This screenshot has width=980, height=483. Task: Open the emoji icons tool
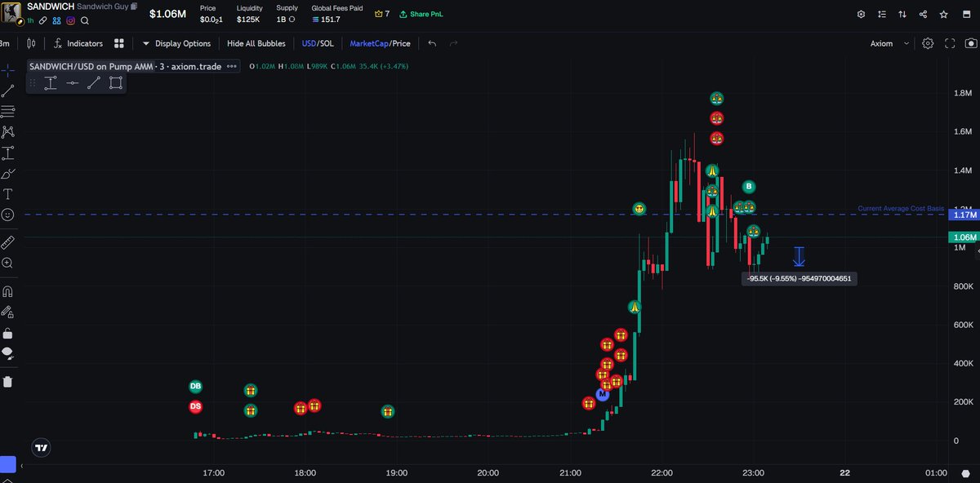point(8,215)
